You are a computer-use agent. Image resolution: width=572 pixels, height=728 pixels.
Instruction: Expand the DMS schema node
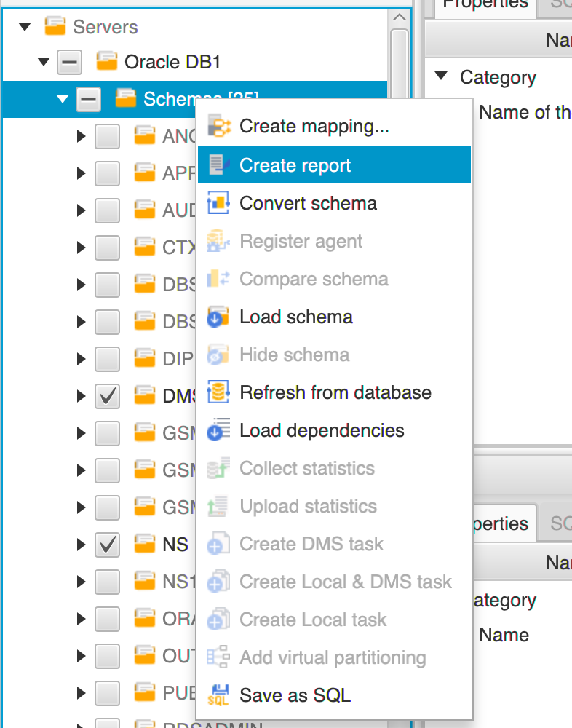point(82,396)
